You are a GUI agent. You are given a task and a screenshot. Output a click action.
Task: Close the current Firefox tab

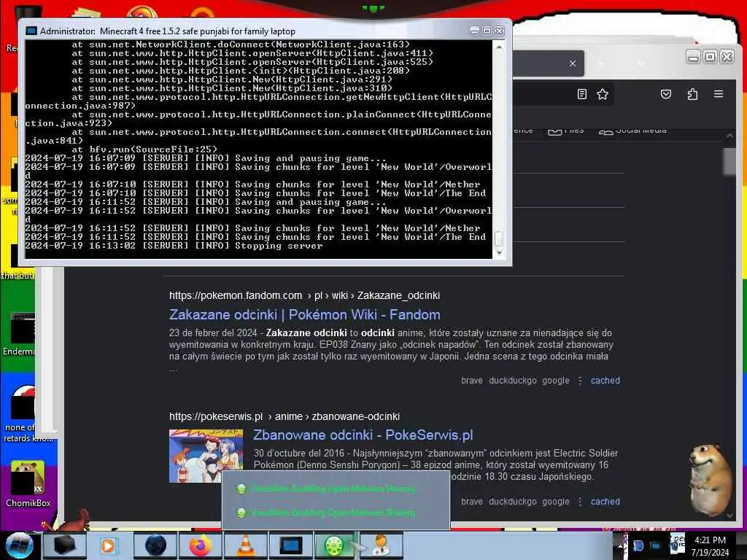coord(573,63)
